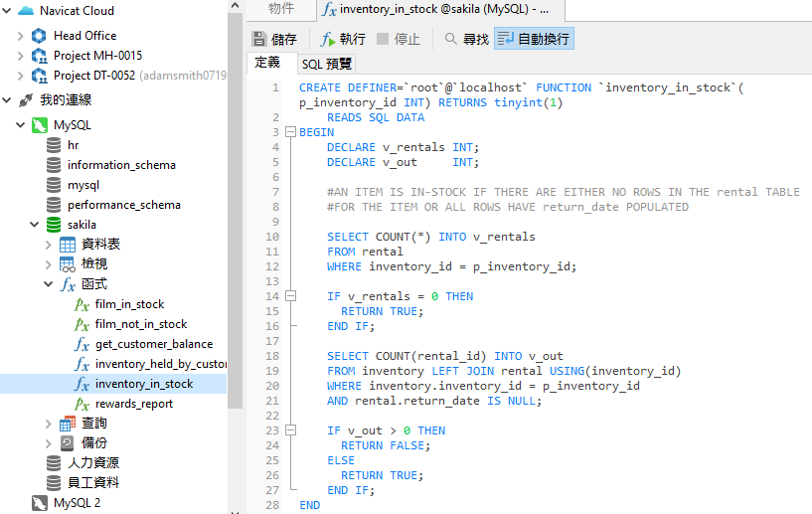This screenshot has height=514, width=812.
Task: Open Find (尋找) magnifier tool
Action: click(x=451, y=39)
